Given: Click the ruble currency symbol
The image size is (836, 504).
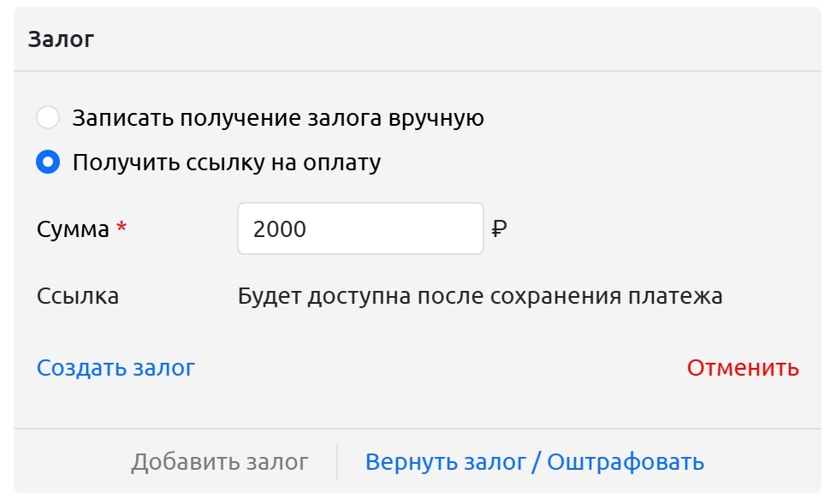Looking at the screenshot, I should pyautogui.click(x=501, y=229).
